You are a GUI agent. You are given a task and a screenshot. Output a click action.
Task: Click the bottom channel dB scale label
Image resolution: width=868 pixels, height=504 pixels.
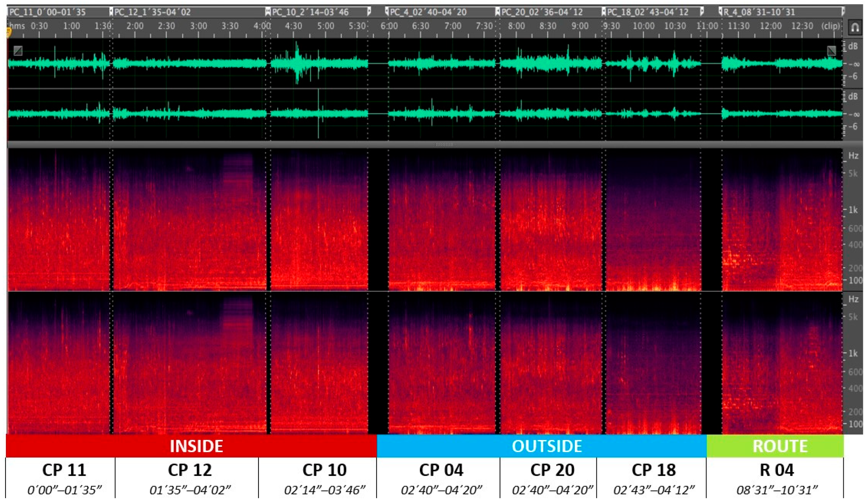853,96
